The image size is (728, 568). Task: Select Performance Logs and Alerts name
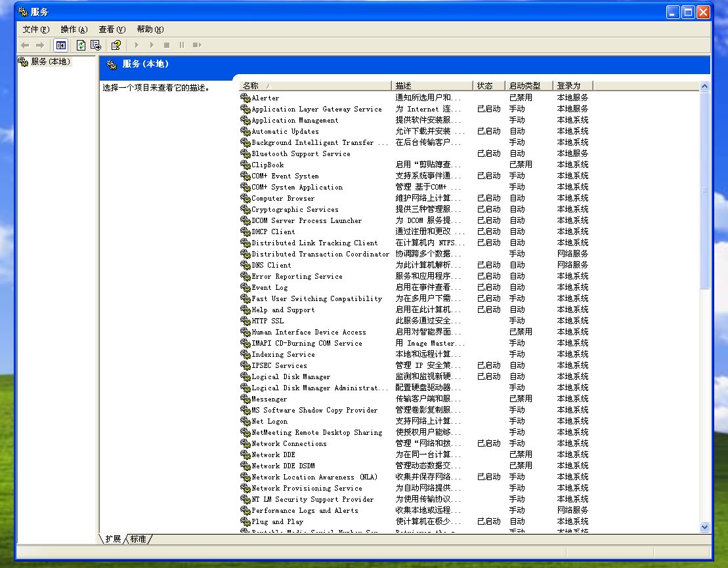305,510
